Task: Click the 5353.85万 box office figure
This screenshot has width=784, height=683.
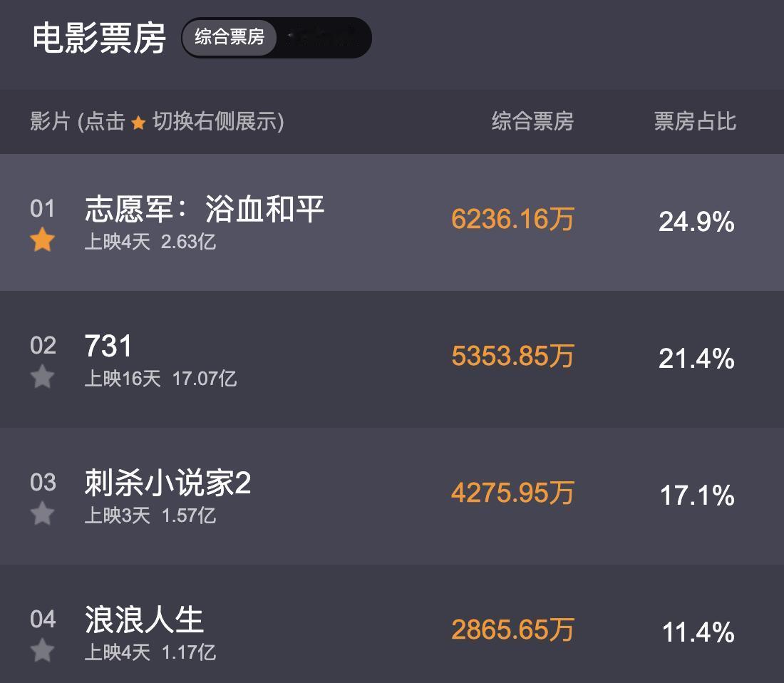Action: (512, 356)
